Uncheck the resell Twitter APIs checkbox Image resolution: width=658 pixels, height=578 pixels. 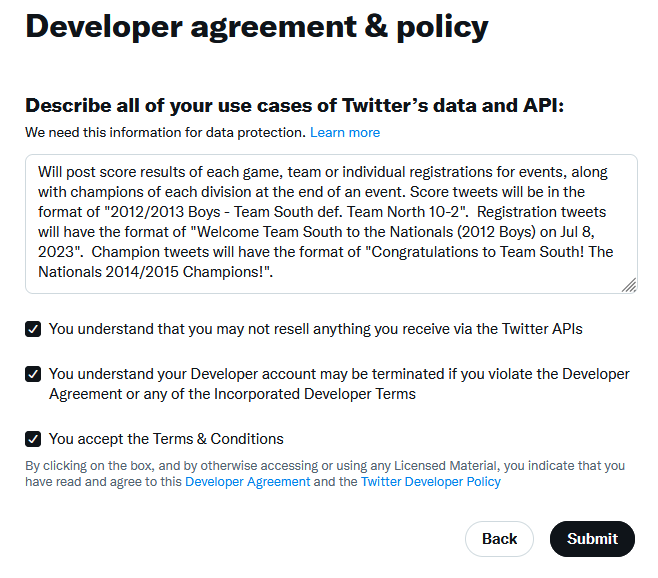tap(33, 329)
